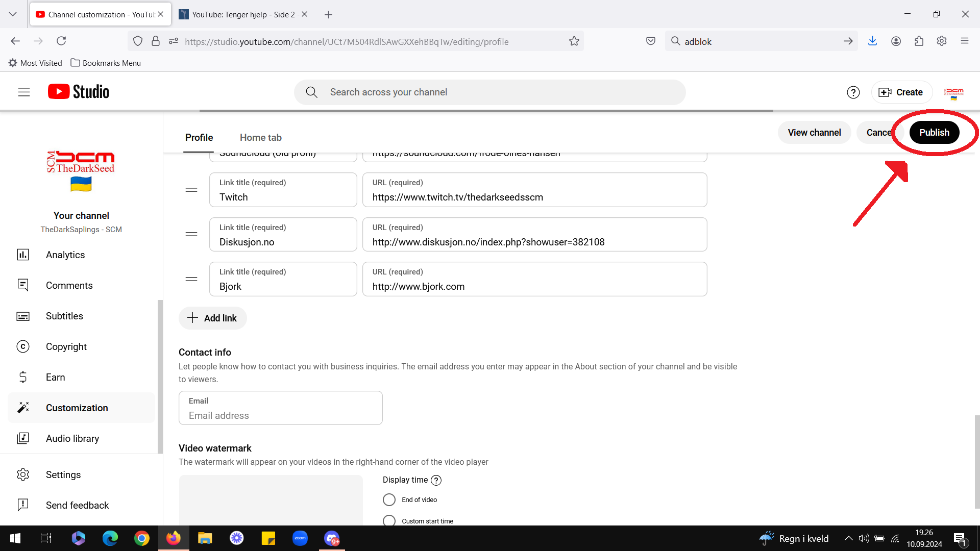Open Analytics in the sidebar
This screenshot has height=551, width=980.
(81, 255)
